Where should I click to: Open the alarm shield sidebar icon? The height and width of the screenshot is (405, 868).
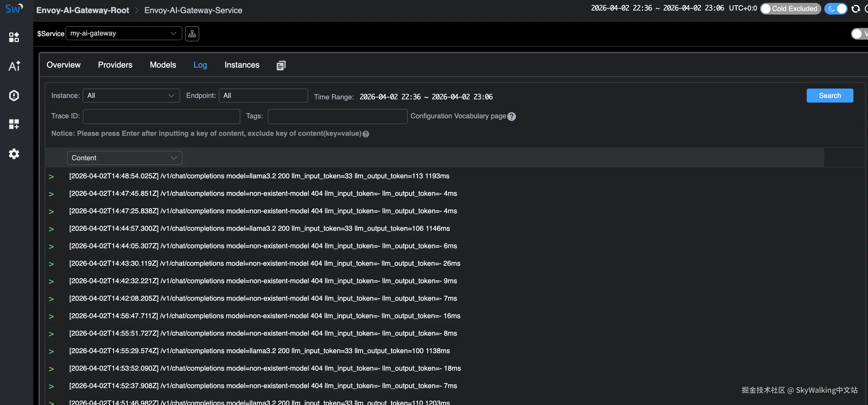[14, 95]
